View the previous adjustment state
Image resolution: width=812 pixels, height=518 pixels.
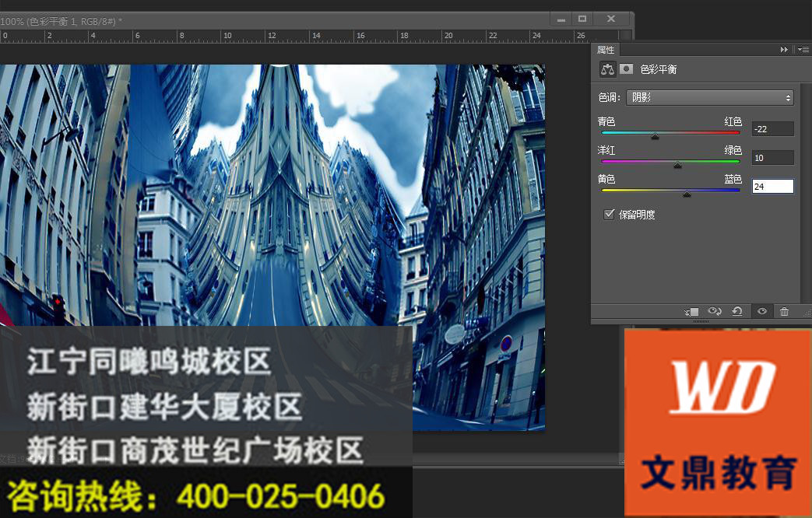[x=715, y=312]
